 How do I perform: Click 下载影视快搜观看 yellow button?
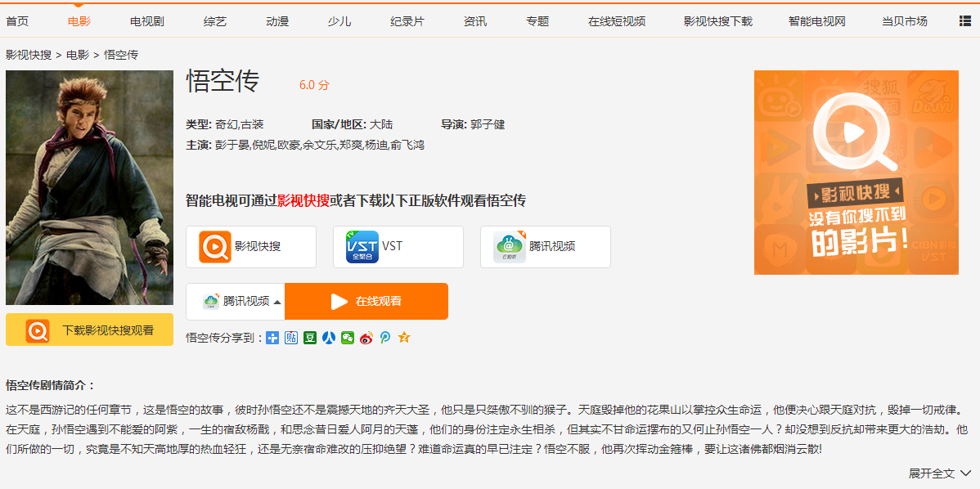89,330
